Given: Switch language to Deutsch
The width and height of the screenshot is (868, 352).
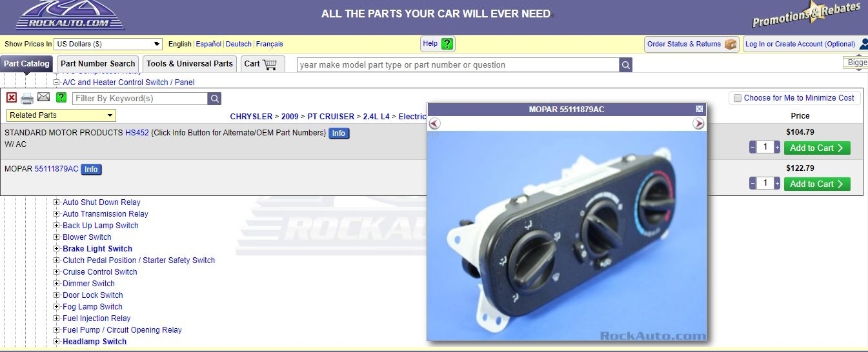Looking at the screenshot, I should (x=239, y=44).
